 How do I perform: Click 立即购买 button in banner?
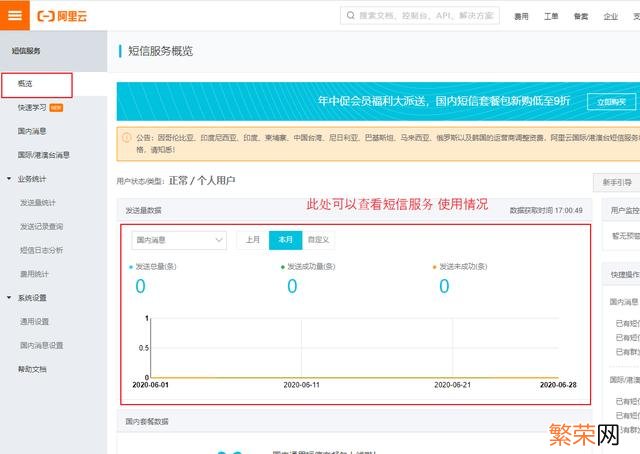pyautogui.click(x=611, y=102)
